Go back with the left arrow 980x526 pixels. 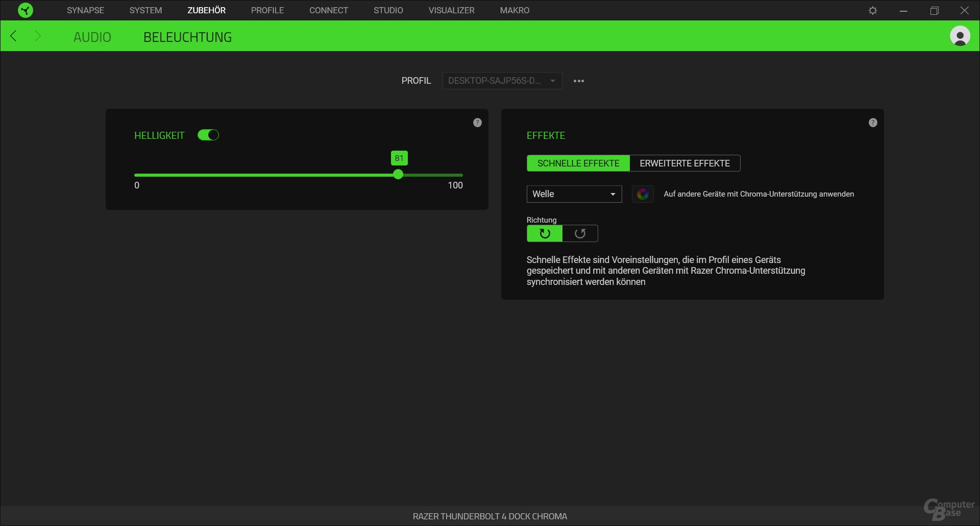pos(14,36)
